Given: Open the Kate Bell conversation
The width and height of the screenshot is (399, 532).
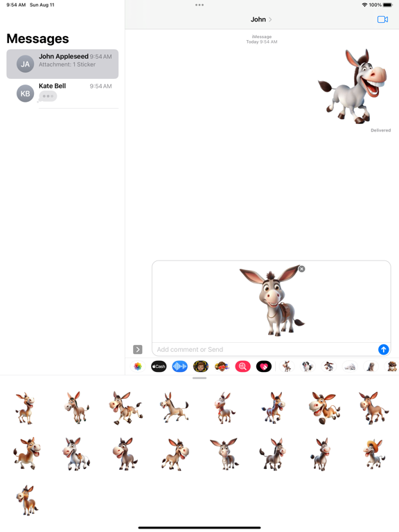Looking at the screenshot, I should click(62, 94).
